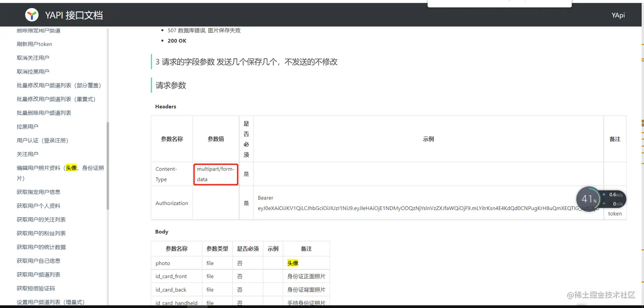Screen dimensions: 644x308
Task: Click the 头像 remark in the Body table
Action: [293, 263]
